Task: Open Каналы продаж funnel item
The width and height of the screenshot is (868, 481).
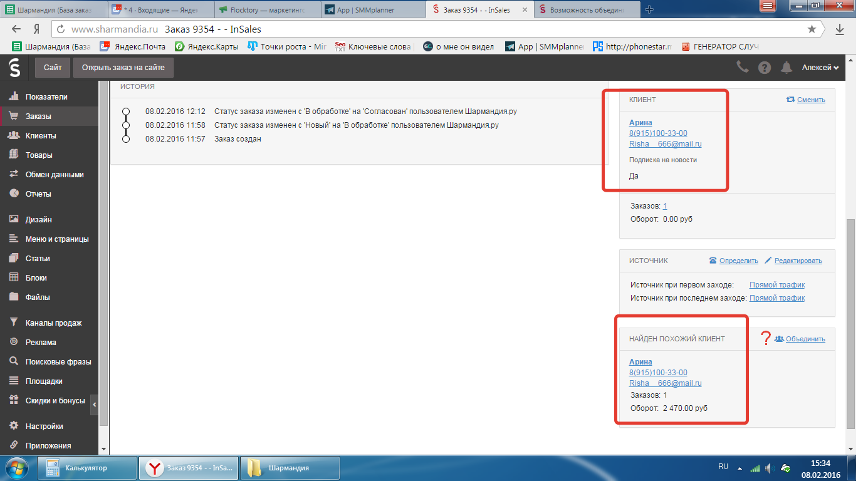Action: (53, 323)
